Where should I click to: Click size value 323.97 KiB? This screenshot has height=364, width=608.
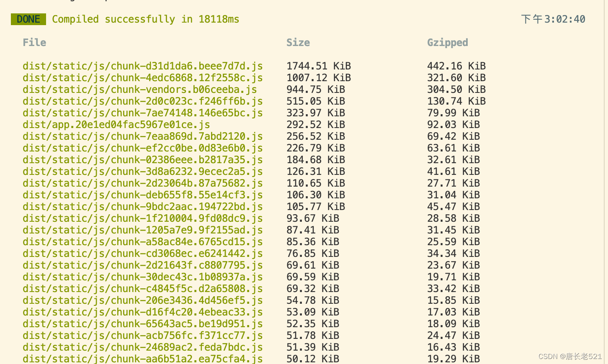316,113
